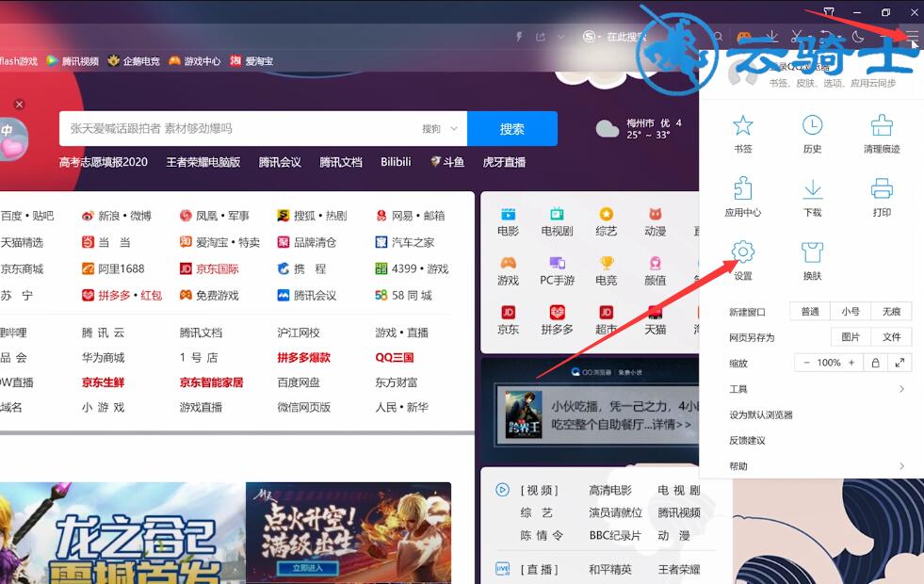Click the 游戏中心 bookmark bar item
The width and height of the screenshot is (924, 584).
coord(194,60)
